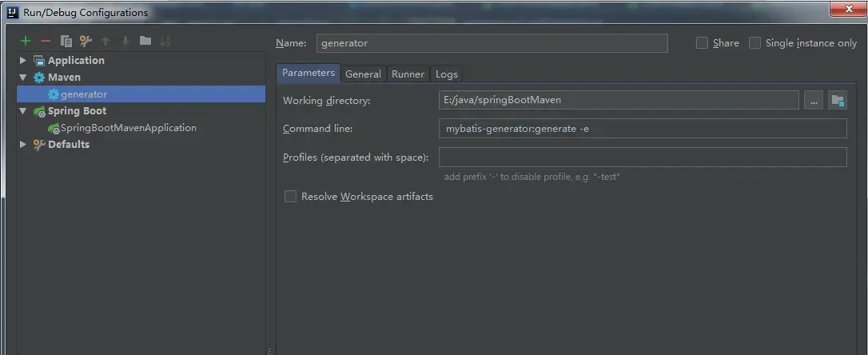Collapse the Spring Boot node

tap(22, 111)
